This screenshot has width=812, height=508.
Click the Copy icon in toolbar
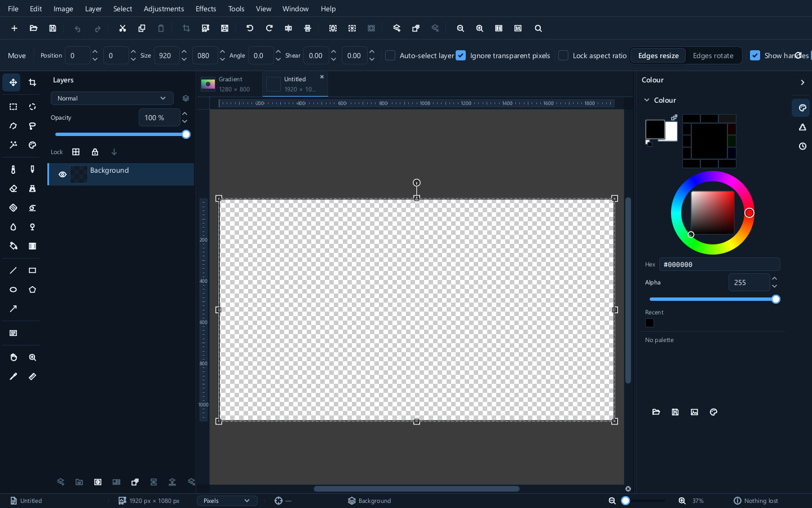tap(142, 28)
